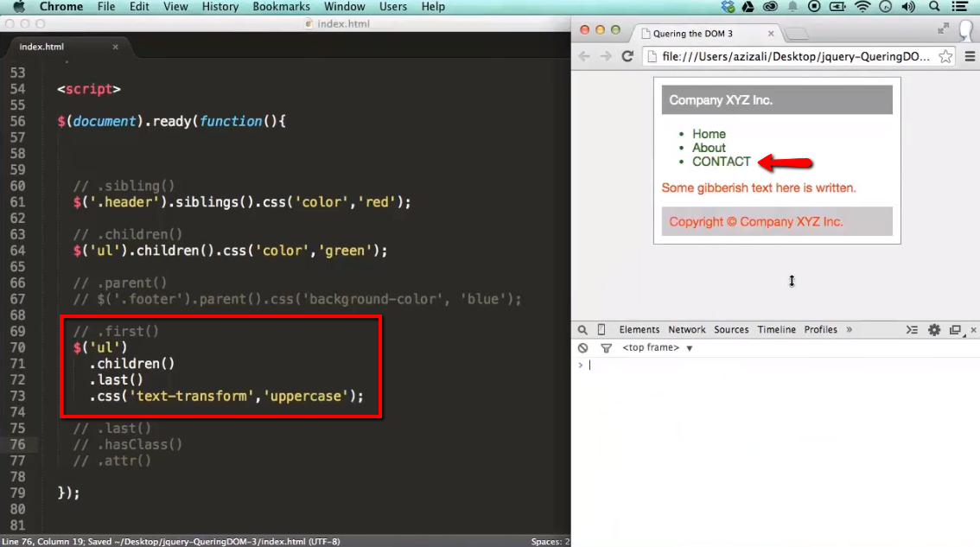Switch to the Network tab
The image size is (980, 547).
[x=686, y=329]
